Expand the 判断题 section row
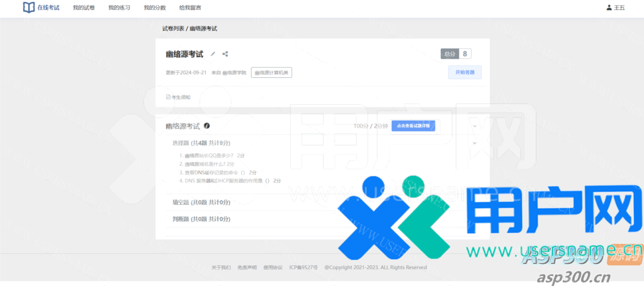 click(201, 219)
